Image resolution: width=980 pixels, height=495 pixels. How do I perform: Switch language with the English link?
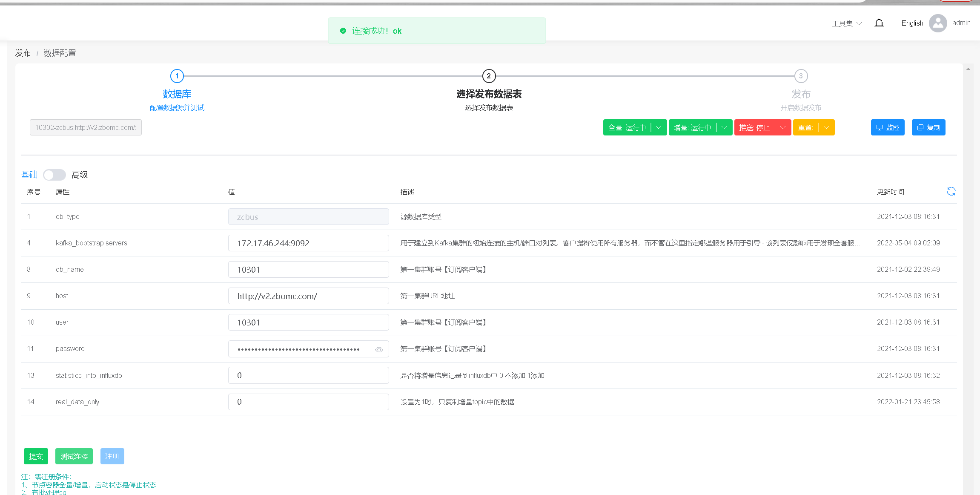click(x=912, y=23)
